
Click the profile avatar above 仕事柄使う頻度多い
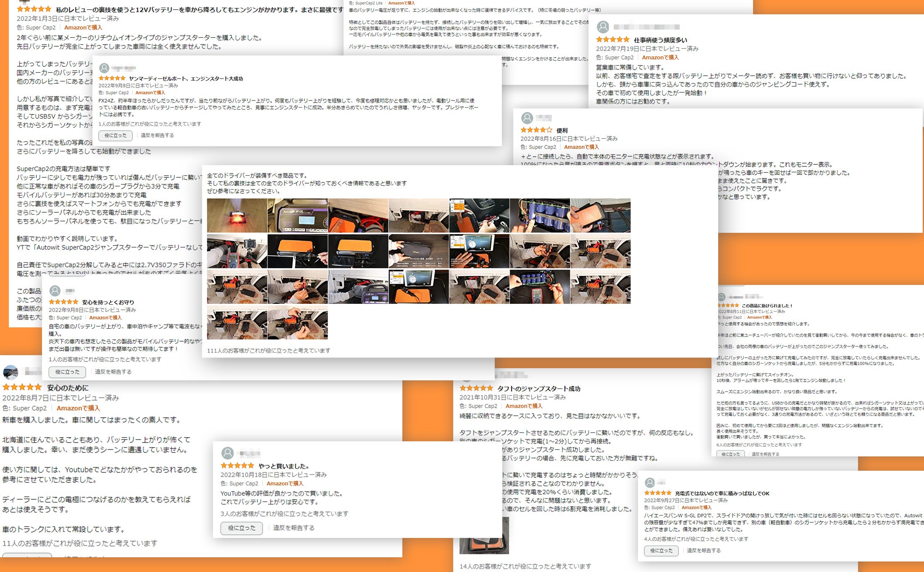click(x=603, y=27)
